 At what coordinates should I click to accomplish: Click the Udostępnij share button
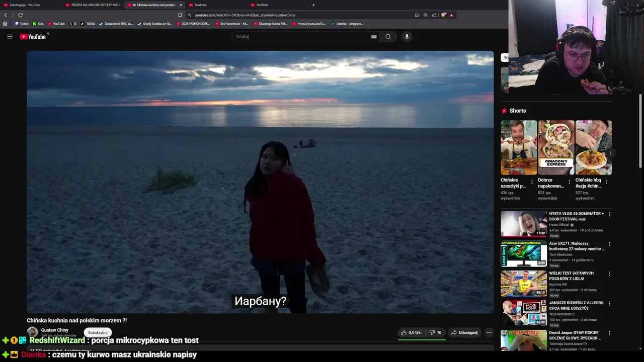click(464, 332)
